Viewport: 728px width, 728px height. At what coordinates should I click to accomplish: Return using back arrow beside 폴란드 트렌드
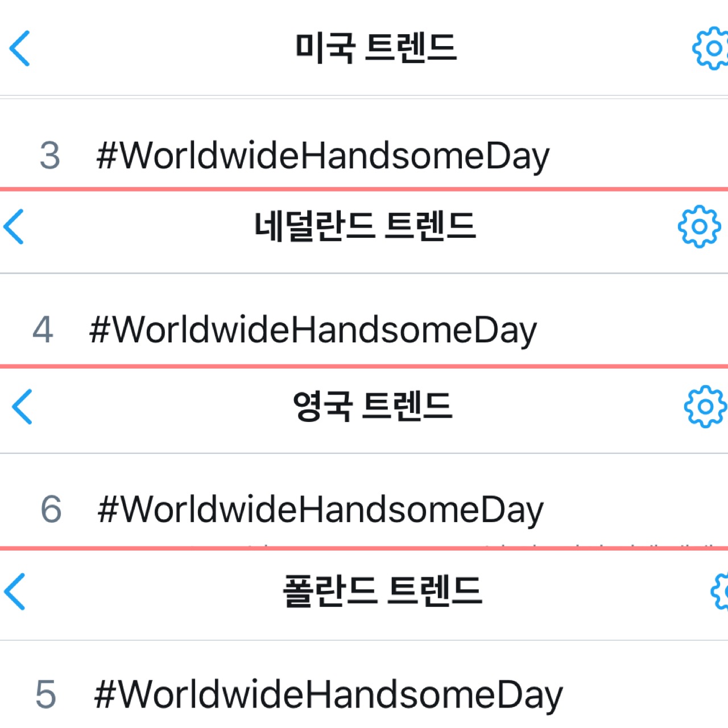pyautogui.click(x=15, y=591)
